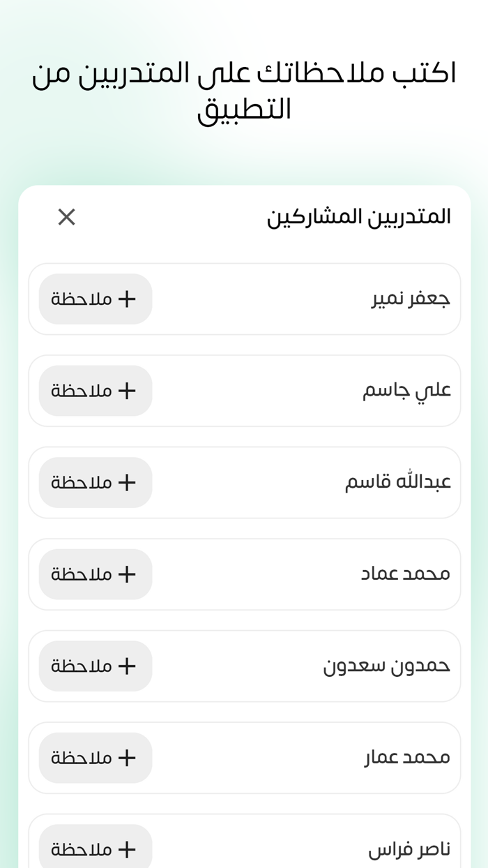This screenshot has height=868, width=488.
Task: Click the plus icon next to ناصر فراس
Action: (x=126, y=849)
